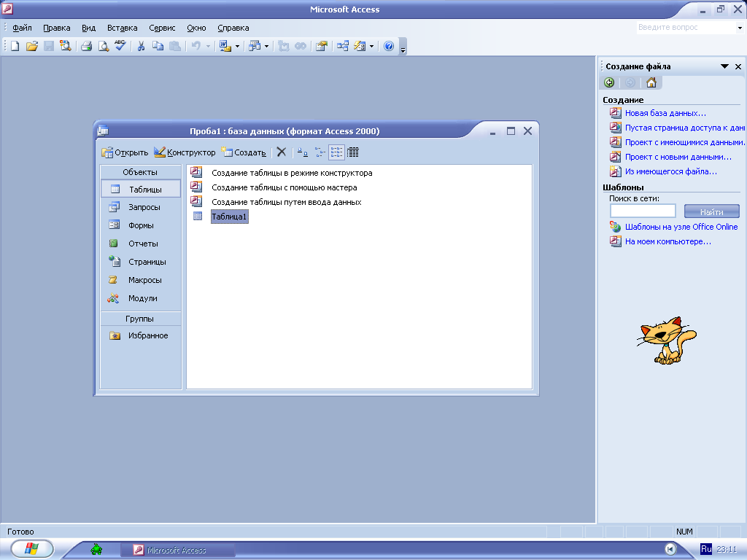Create a new database file icon
This screenshot has width=747, height=560.
[15, 46]
